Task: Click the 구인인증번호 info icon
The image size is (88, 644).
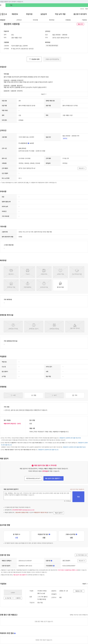Action: click(54, 566)
